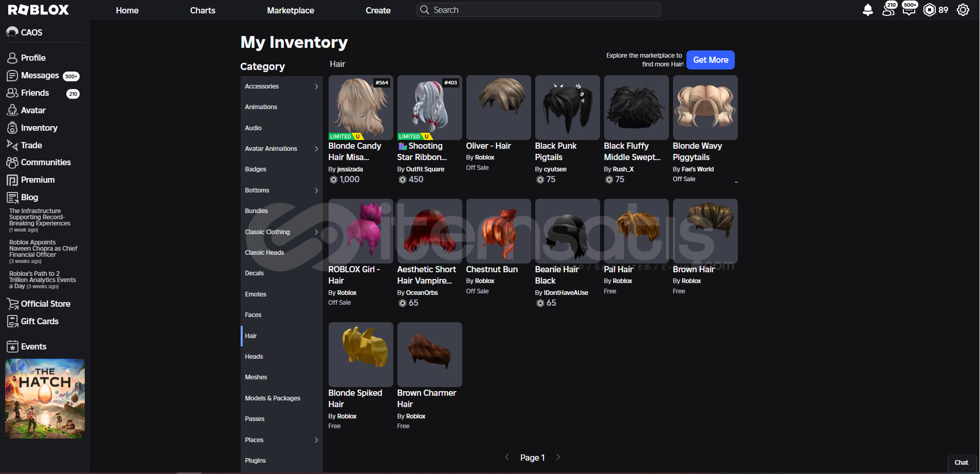The image size is (980, 474).
Task: Open the Chestnut Bun thumbnail
Action: [x=498, y=231]
